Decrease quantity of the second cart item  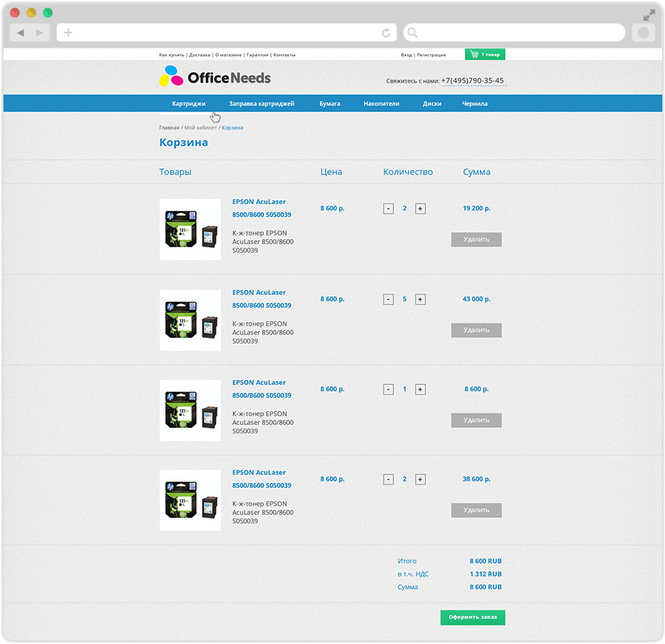click(389, 299)
